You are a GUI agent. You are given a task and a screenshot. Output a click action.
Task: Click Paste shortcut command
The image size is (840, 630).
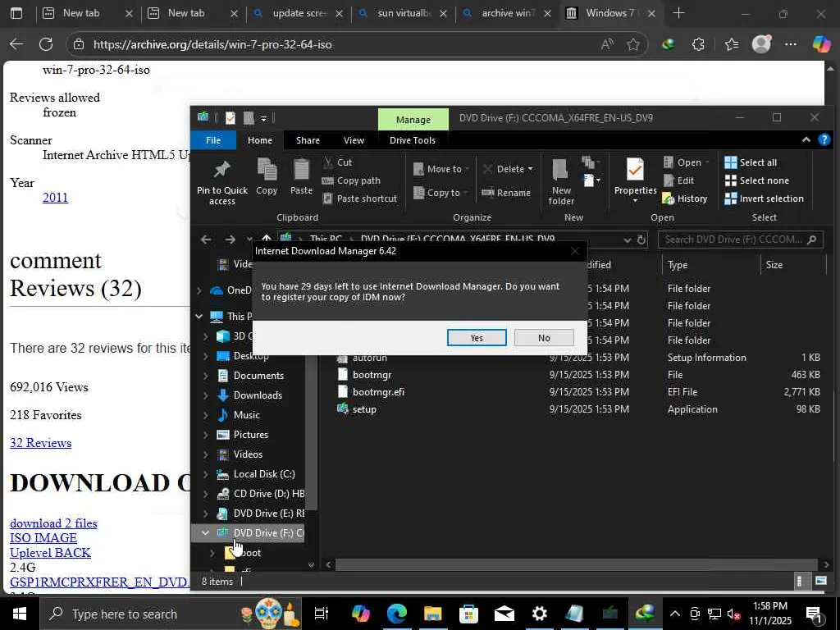point(360,199)
